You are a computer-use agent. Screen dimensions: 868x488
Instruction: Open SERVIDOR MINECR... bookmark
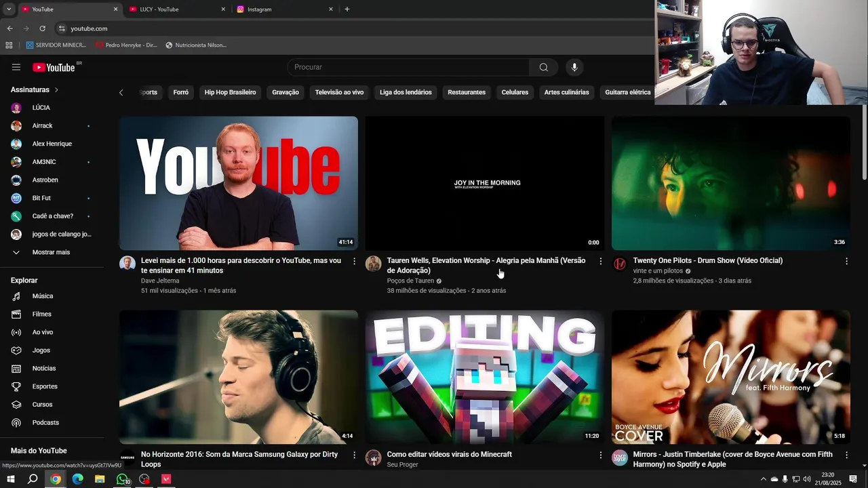coord(56,45)
